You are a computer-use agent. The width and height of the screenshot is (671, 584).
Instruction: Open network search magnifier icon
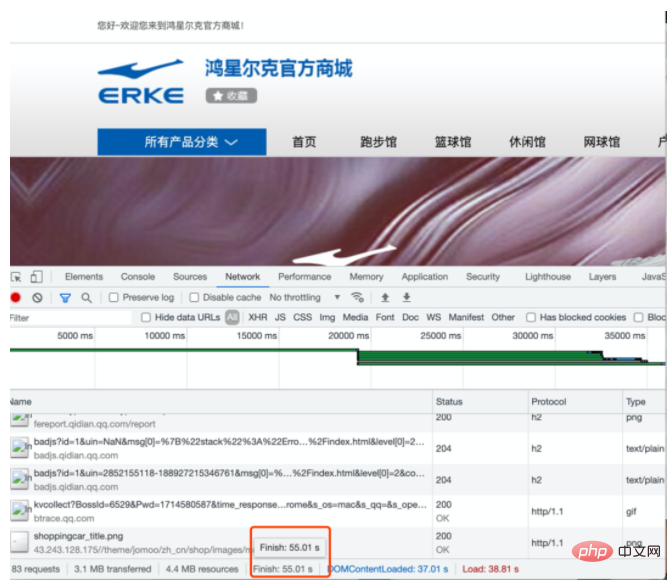(x=86, y=297)
